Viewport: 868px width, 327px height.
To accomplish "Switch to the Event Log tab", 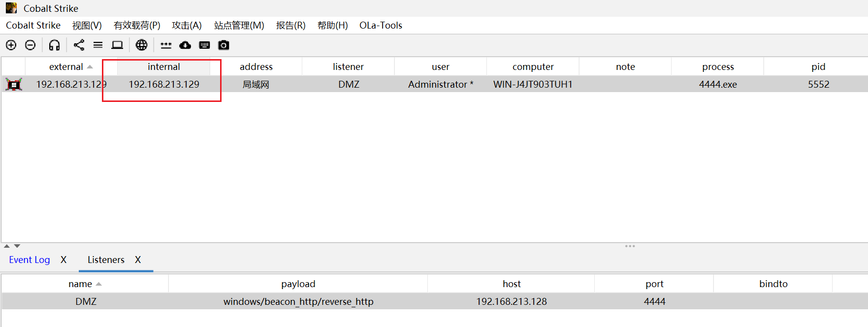I will [x=30, y=260].
